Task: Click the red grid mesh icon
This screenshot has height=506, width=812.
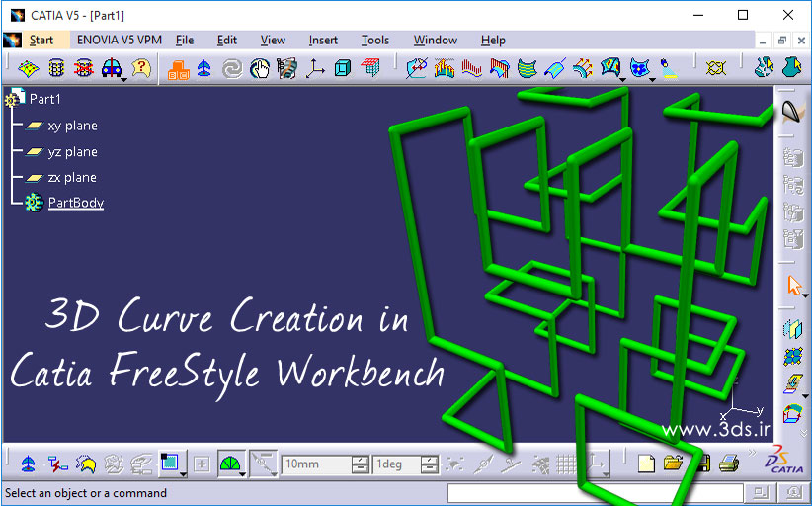Action: (370, 67)
